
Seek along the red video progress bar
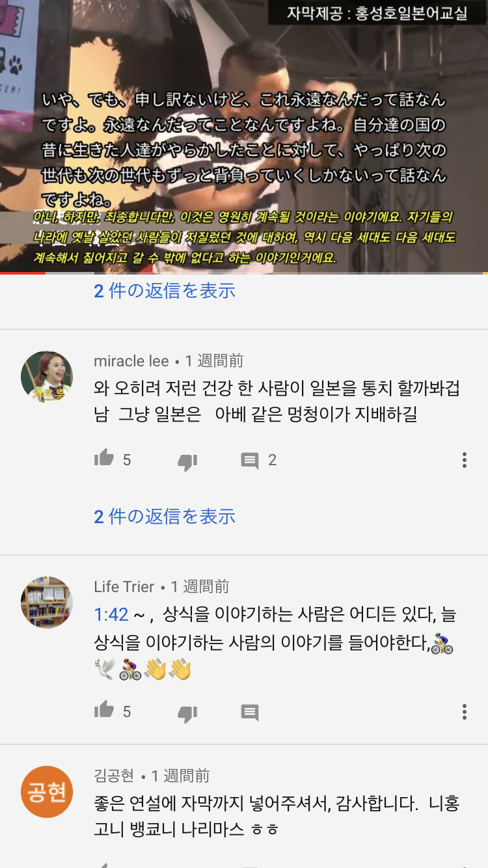(244, 273)
